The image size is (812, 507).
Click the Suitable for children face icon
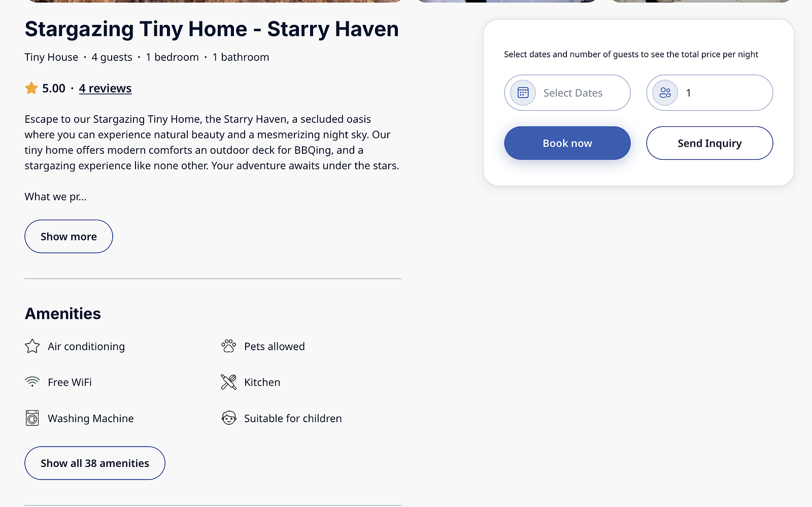point(229,418)
